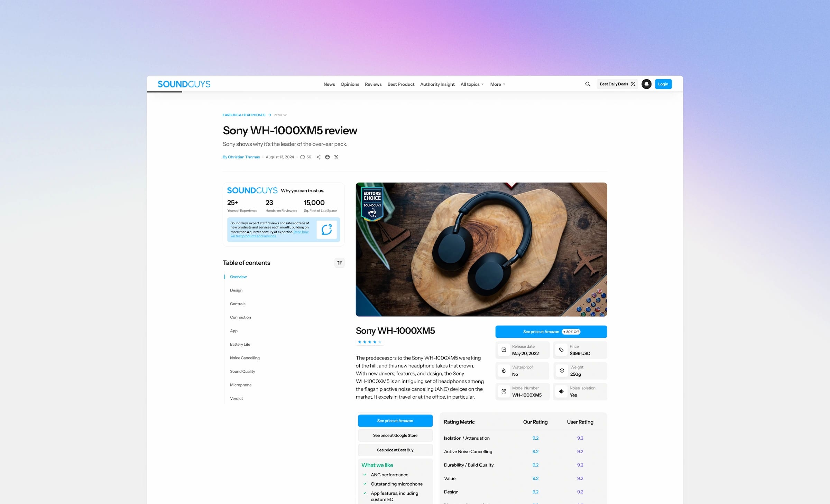This screenshot has height=504, width=830.
Task: Open author link By Christian Thomas
Action: (241, 157)
